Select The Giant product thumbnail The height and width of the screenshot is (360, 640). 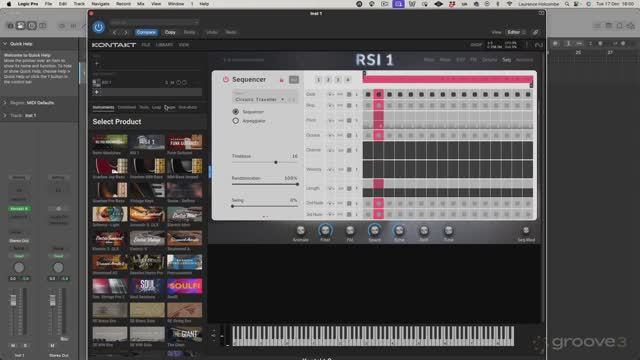coord(184,334)
